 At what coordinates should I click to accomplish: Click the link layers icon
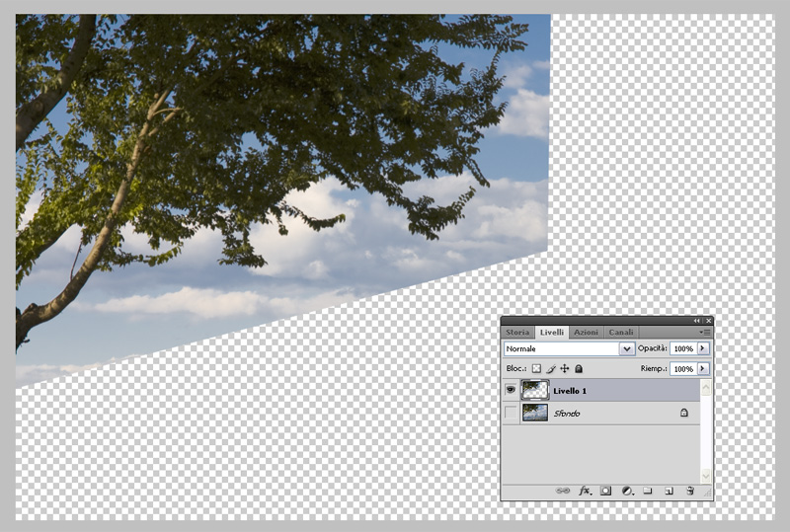[563, 490]
